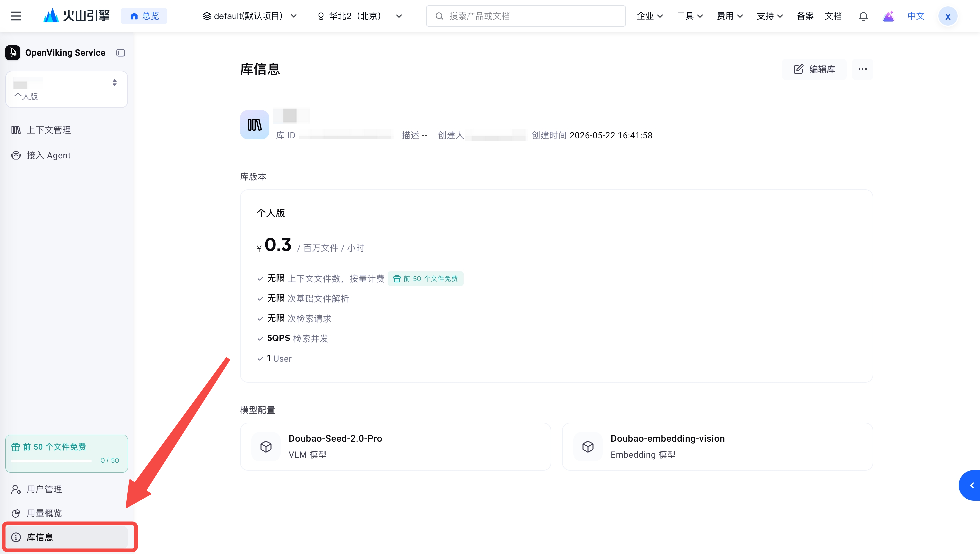Screen dimensions: 980x554
Task: Expand the 支持 menu
Action: pyautogui.click(x=770, y=16)
